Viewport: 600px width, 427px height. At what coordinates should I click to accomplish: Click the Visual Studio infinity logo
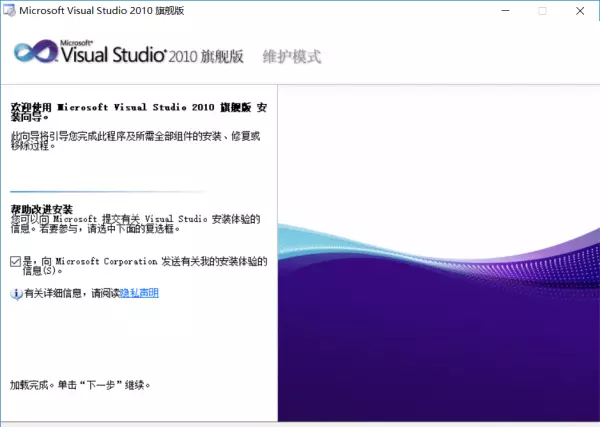(36, 52)
